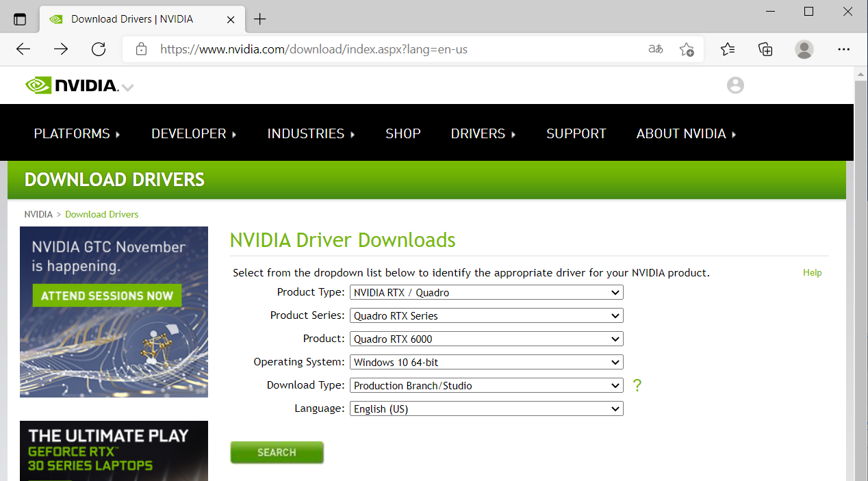Open the Product Type dropdown

pos(487,292)
